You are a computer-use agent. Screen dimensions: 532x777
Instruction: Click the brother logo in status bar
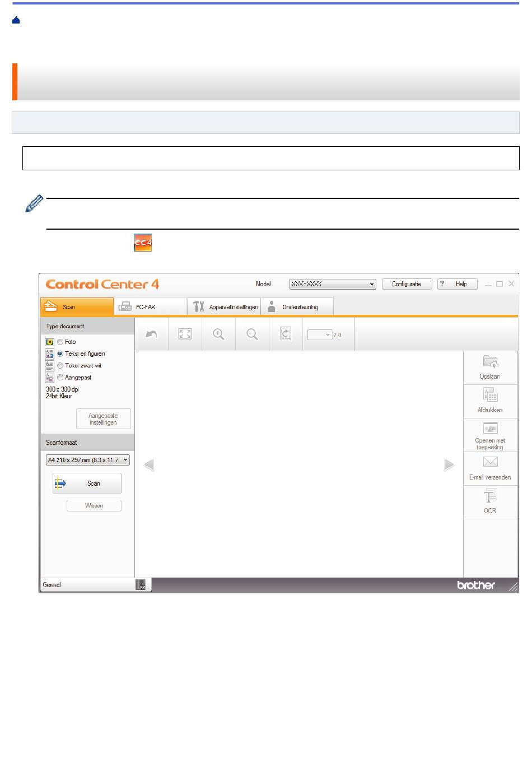[476, 585]
